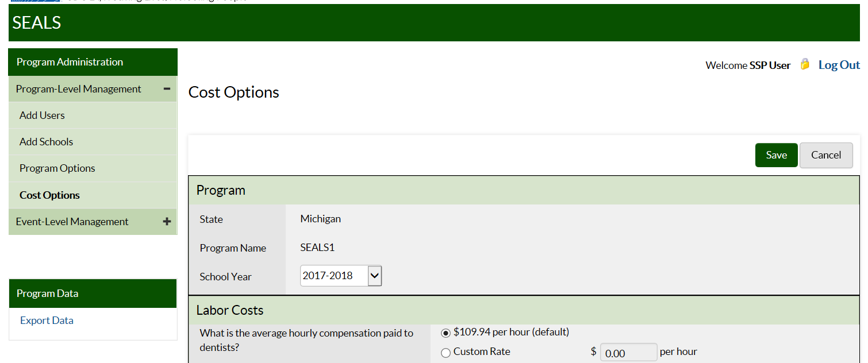The width and height of the screenshot is (868, 363).
Task: Open Add Users menu item
Action: [x=42, y=115]
